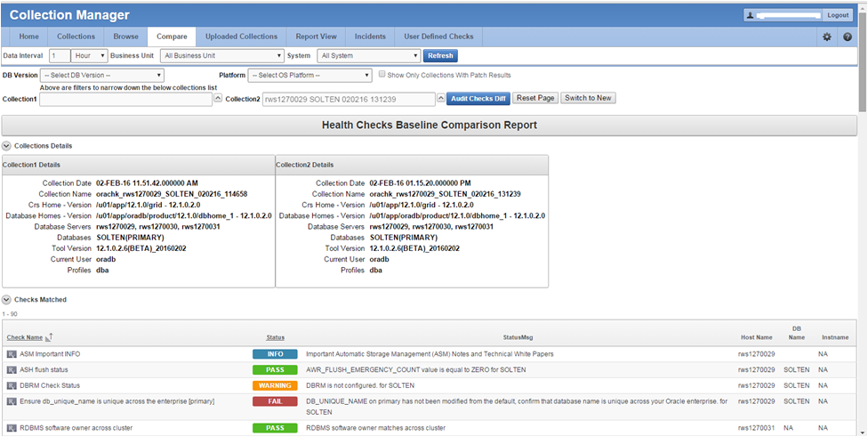Open the Select DB Version dropdown
The height and width of the screenshot is (437, 868).
[x=102, y=76]
